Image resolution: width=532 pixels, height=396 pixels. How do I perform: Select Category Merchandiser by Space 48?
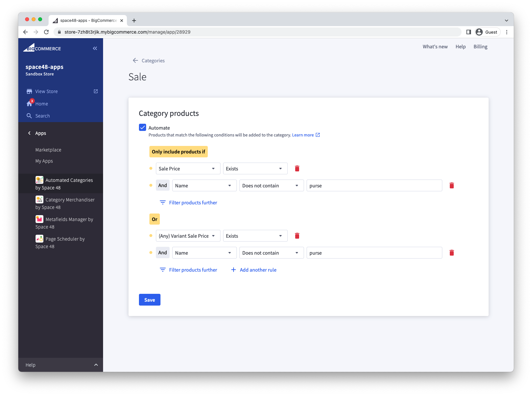pos(61,203)
